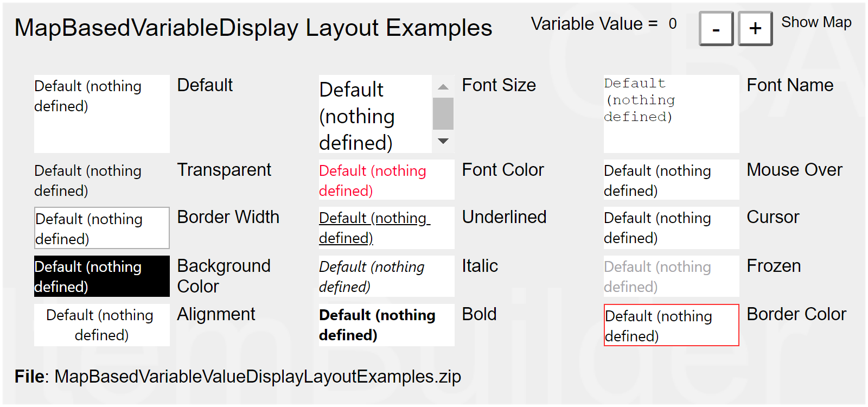Click the scrollbar thumb in Font Size box
Screen dimensions: 868x407
click(x=443, y=113)
